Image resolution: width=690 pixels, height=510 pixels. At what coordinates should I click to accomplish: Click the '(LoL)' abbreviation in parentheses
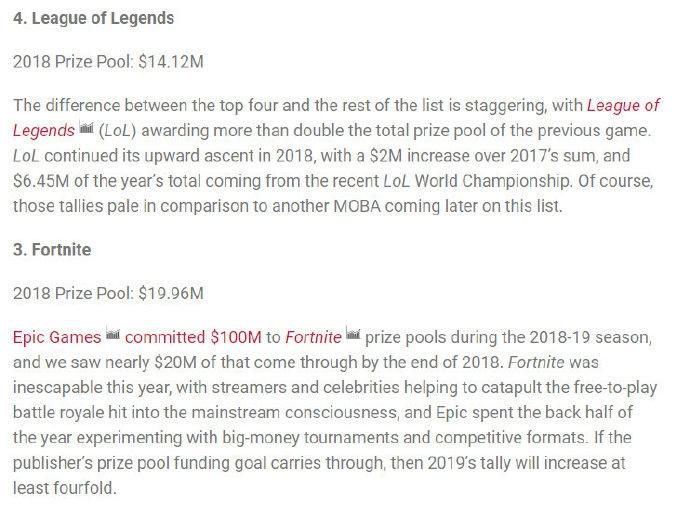[117, 131]
